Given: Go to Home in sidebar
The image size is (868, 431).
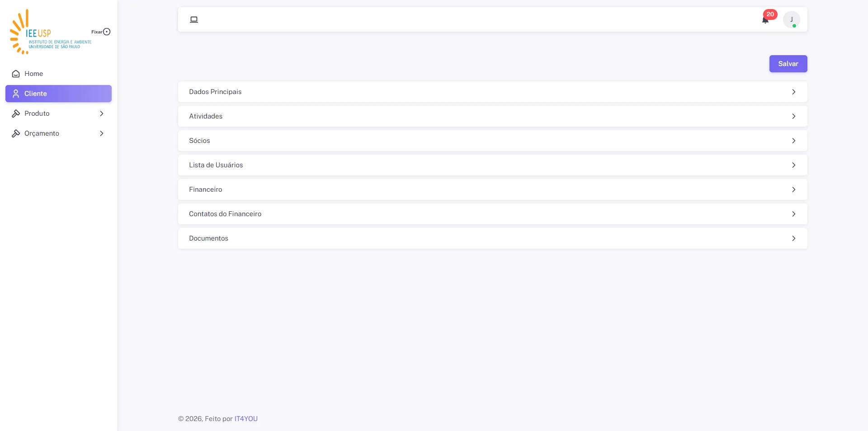Looking at the screenshot, I should 58,74.
